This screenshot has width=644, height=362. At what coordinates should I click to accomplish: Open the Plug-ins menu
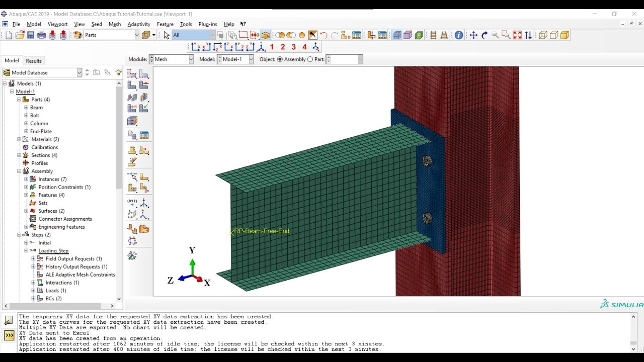point(208,24)
